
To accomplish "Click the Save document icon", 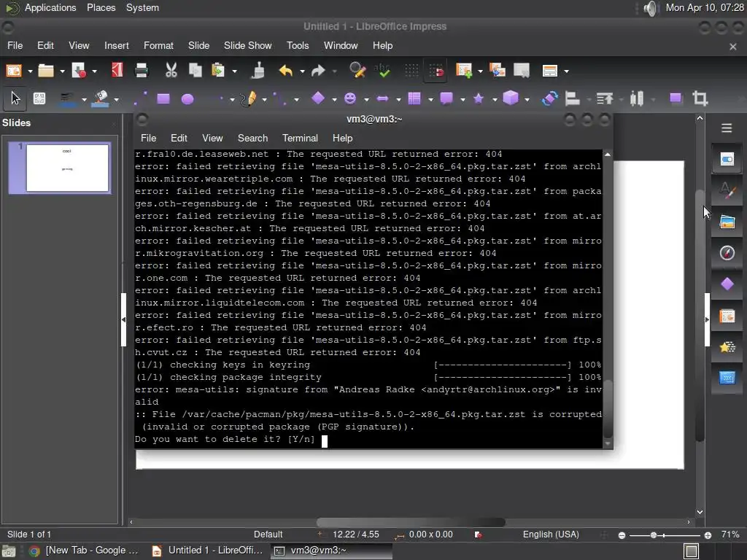I will point(78,71).
